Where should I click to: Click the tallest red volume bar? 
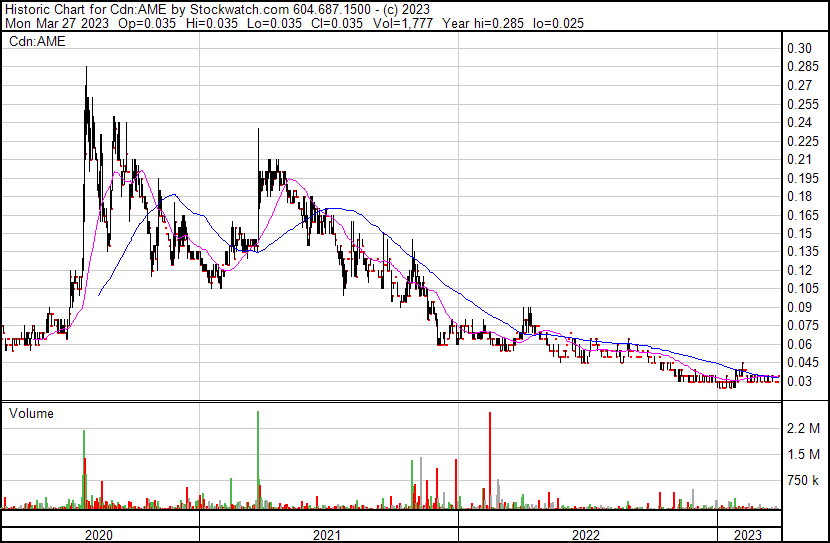coord(490,460)
